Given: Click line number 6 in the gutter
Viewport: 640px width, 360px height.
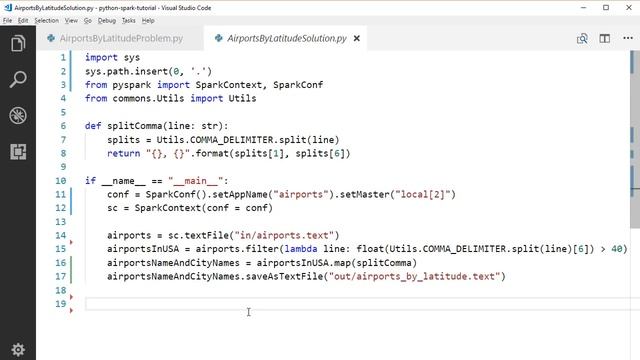Looking at the screenshot, I should (x=63, y=126).
